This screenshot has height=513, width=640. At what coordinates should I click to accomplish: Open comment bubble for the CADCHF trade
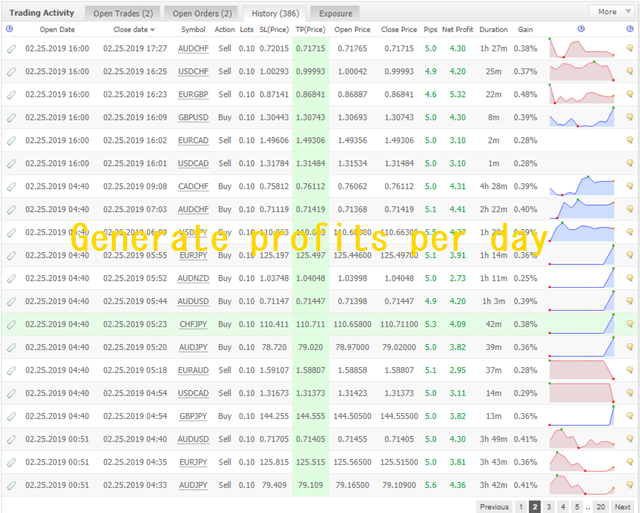click(630, 186)
